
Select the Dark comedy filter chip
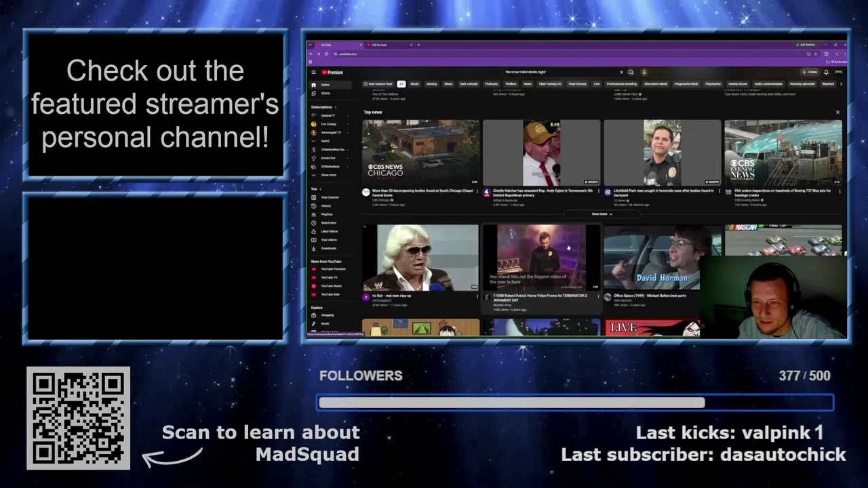[x=469, y=84]
